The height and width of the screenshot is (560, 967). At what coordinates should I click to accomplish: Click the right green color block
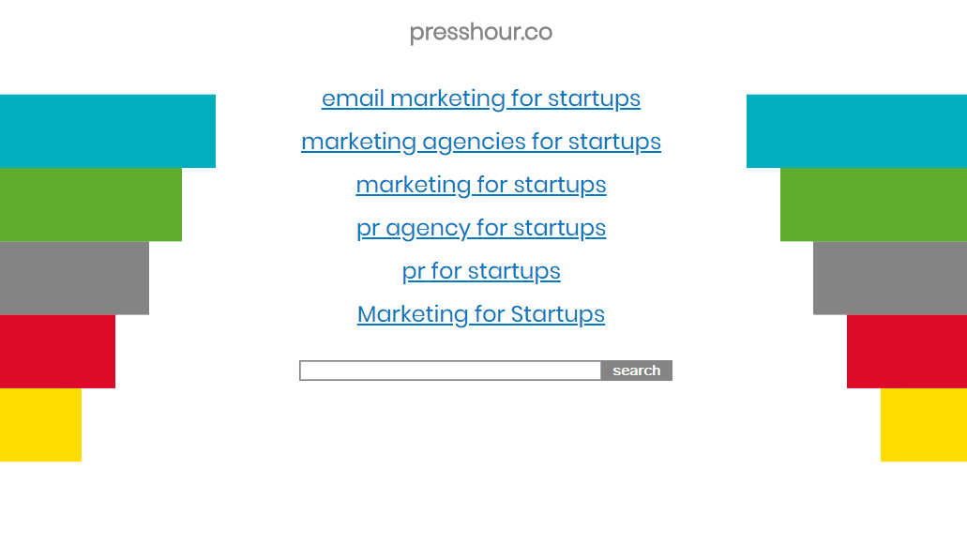click(x=873, y=204)
